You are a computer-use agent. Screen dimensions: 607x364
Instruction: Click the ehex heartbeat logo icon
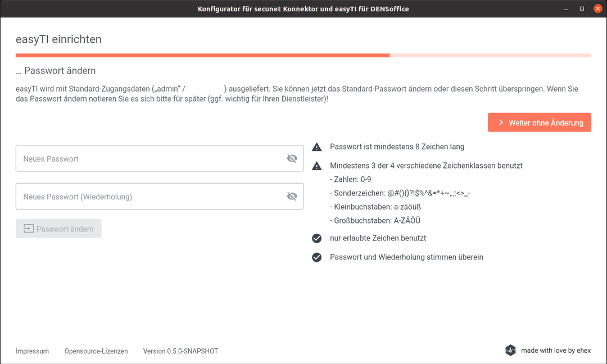510,351
